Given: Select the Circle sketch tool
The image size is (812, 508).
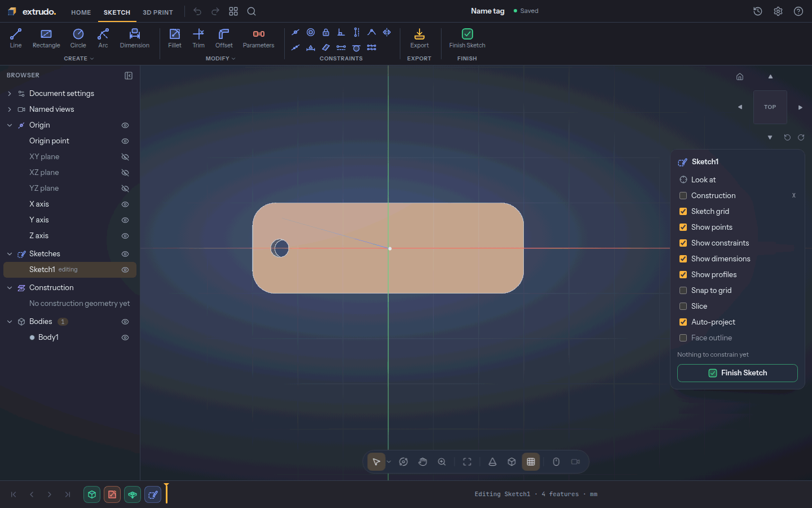Looking at the screenshot, I should click(78, 38).
